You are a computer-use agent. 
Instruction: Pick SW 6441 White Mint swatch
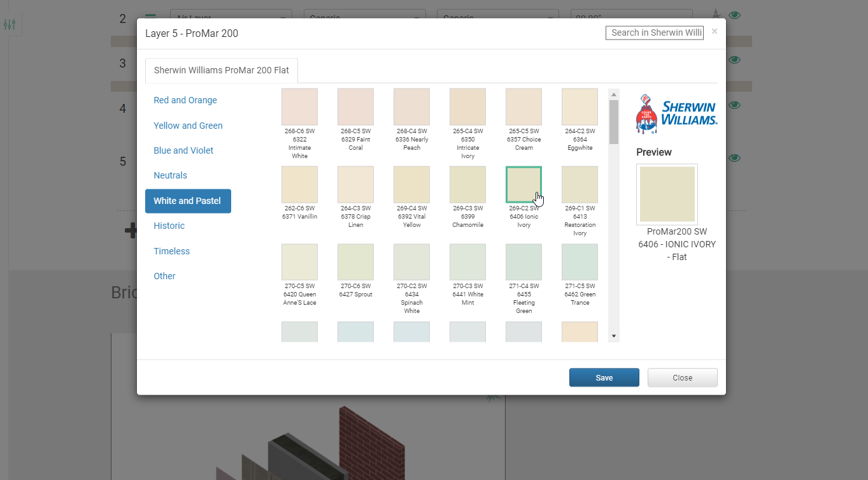pyautogui.click(x=467, y=262)
